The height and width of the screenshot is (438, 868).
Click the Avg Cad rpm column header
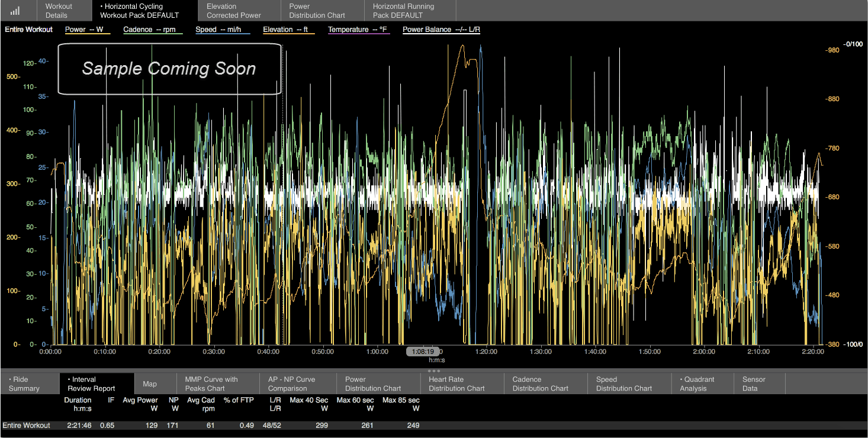tap(201, 404)
